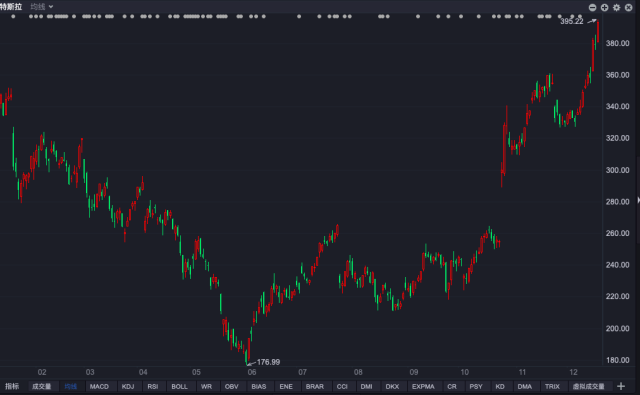Click the 09 month label on time axis

pyautogui.click(x=414, y=372)
